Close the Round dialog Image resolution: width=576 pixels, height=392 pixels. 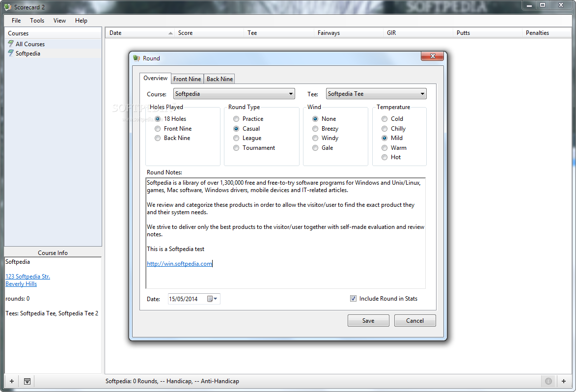[x=432, y=56]
